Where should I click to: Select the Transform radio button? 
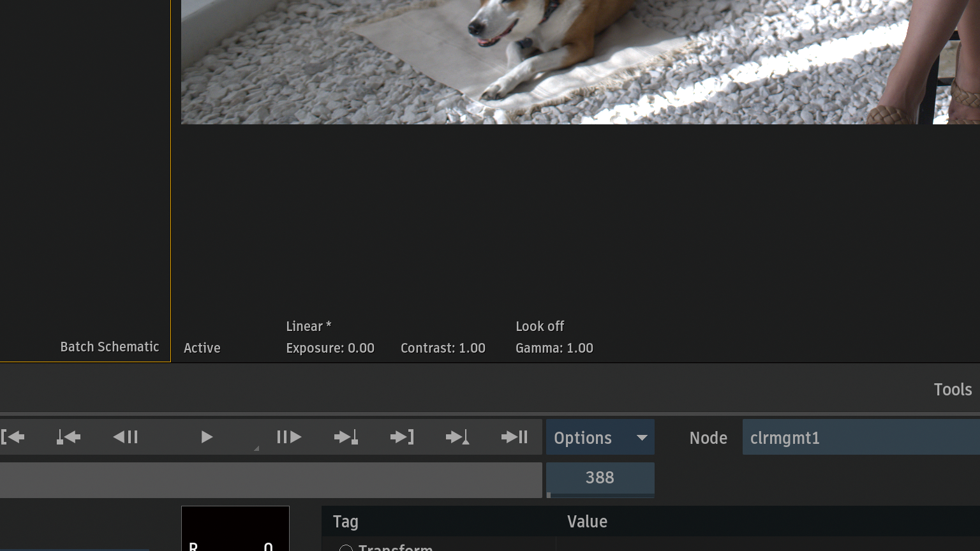tap(346, 548)
